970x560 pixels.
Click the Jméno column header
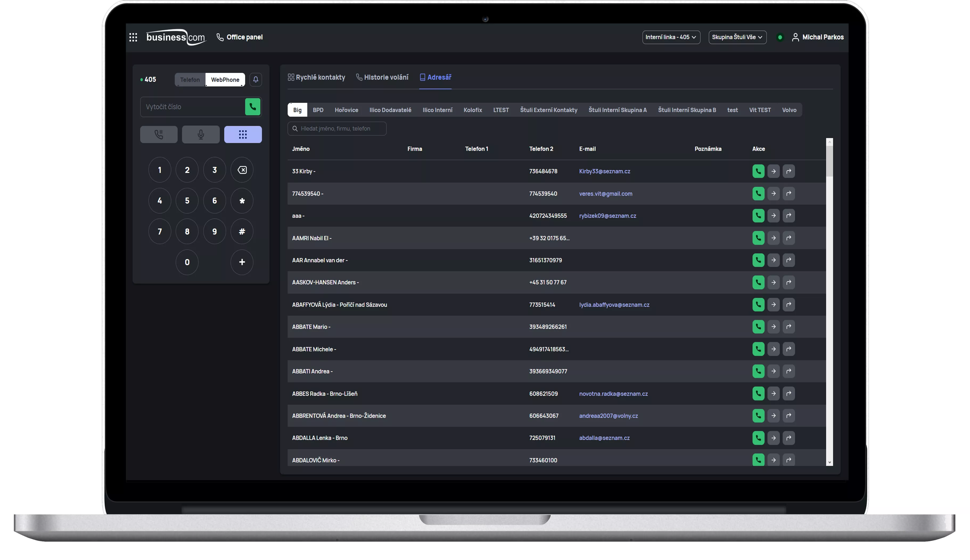[300, 149]
